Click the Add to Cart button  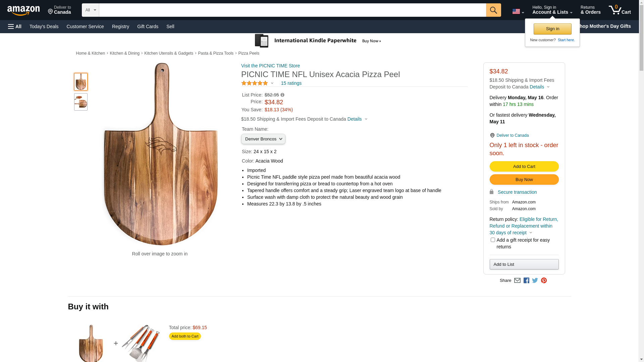(524, 167)
